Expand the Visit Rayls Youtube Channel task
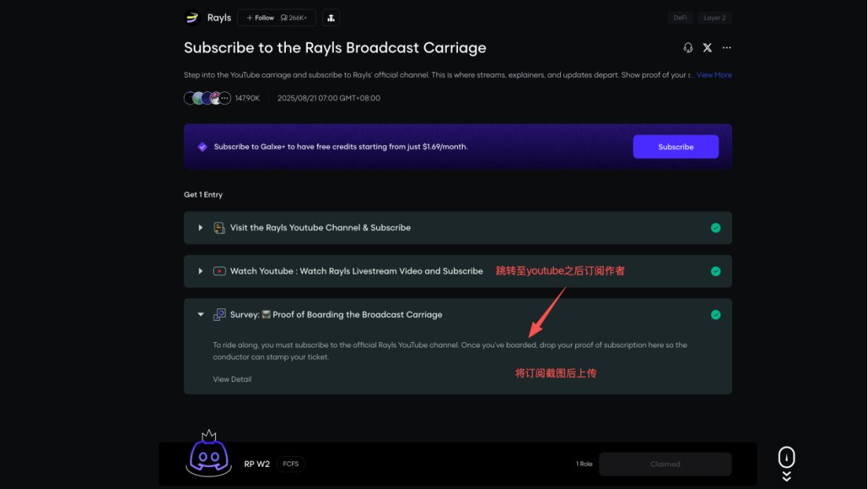Image resolution: width=868 pixels, height=489 pixels. [x=200, y=228]
